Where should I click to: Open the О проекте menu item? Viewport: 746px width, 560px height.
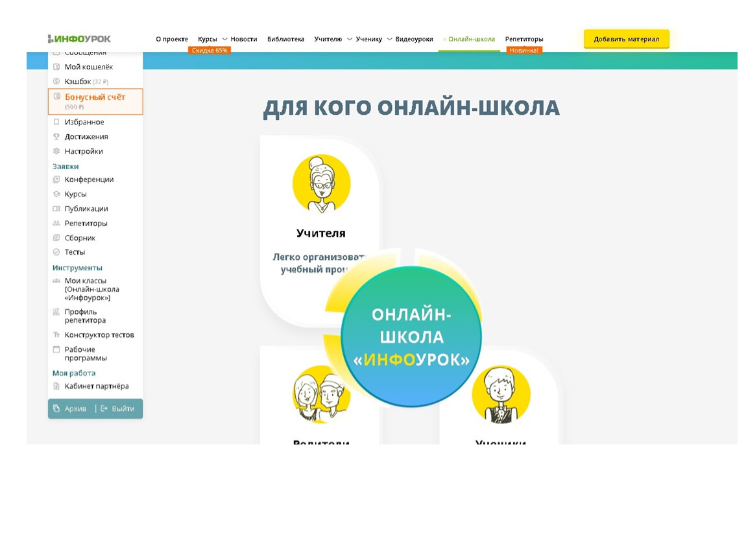click(x=172, y=39)
